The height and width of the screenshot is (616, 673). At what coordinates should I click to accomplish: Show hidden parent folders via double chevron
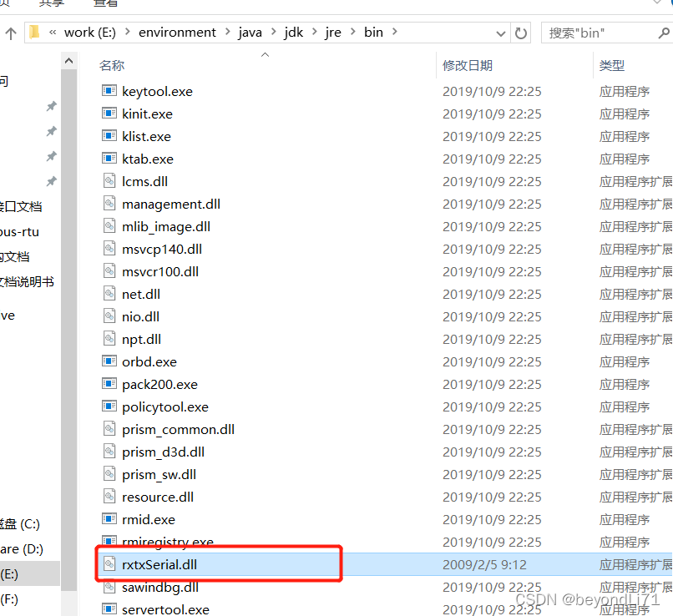pyautogui.click(x=53, y=33)
